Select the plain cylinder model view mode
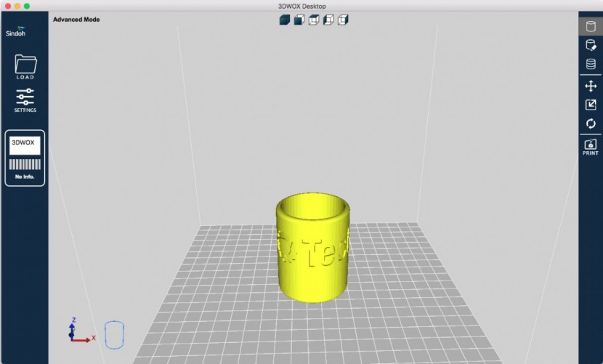This screenshot has width=603, height=364. point(591,27)
